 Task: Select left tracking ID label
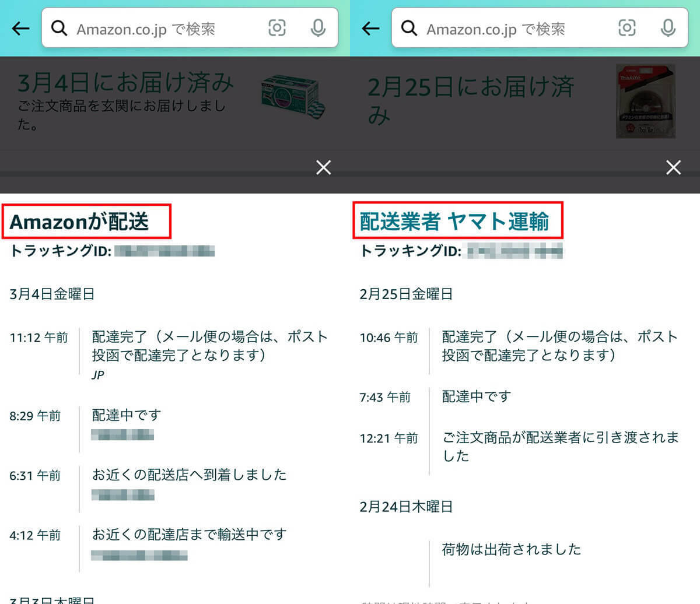coord(60,251)
